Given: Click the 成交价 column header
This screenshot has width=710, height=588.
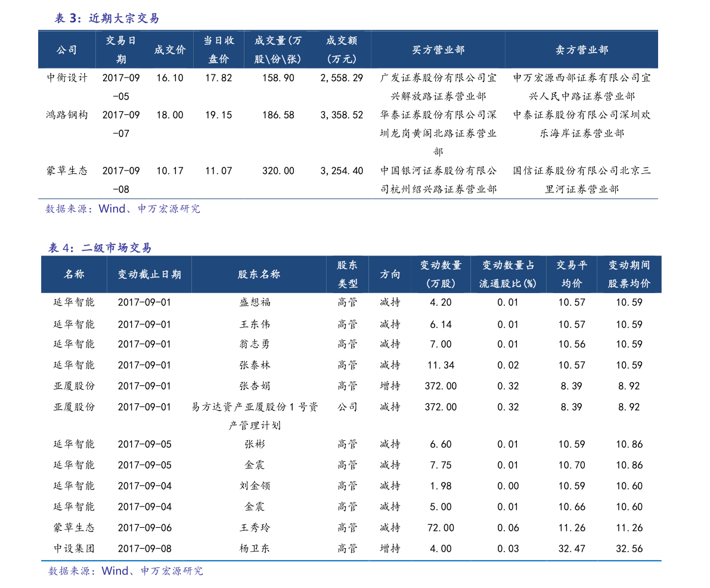Looking at the screenshot, I should [170, 50].
